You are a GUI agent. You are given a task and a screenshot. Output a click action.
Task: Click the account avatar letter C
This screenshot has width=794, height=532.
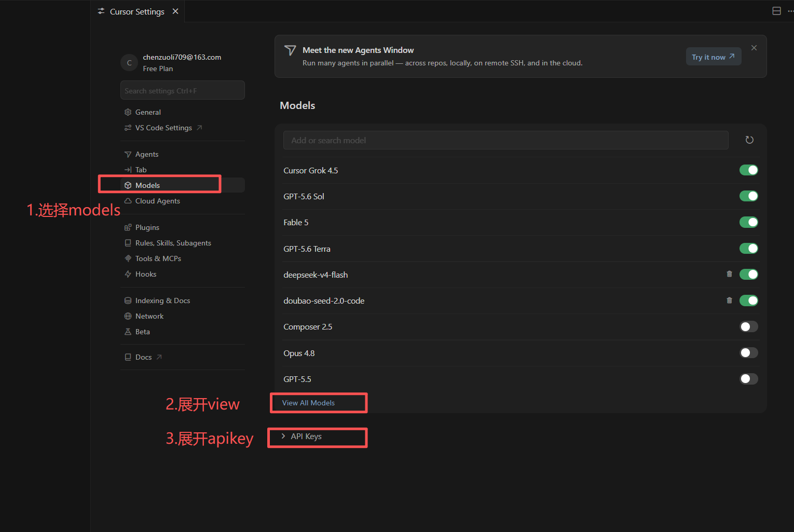[129, 63]
